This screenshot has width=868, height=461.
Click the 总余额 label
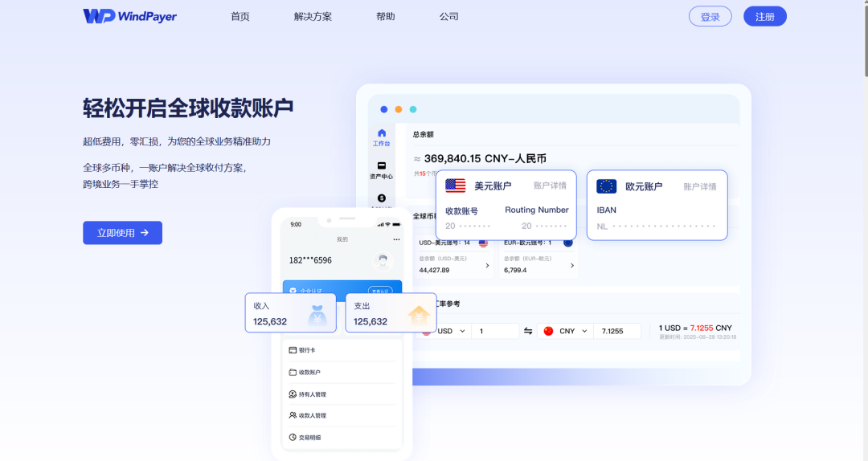tap(423, 134)
